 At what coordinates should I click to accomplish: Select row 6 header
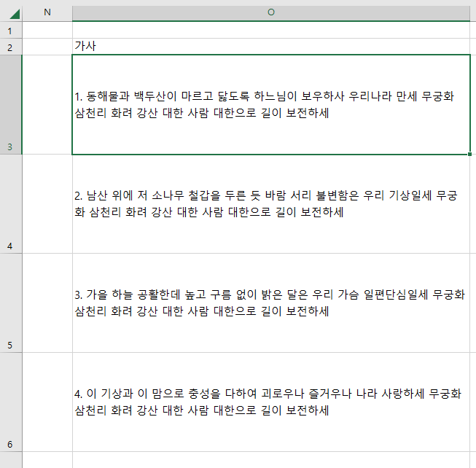(11, 402)
